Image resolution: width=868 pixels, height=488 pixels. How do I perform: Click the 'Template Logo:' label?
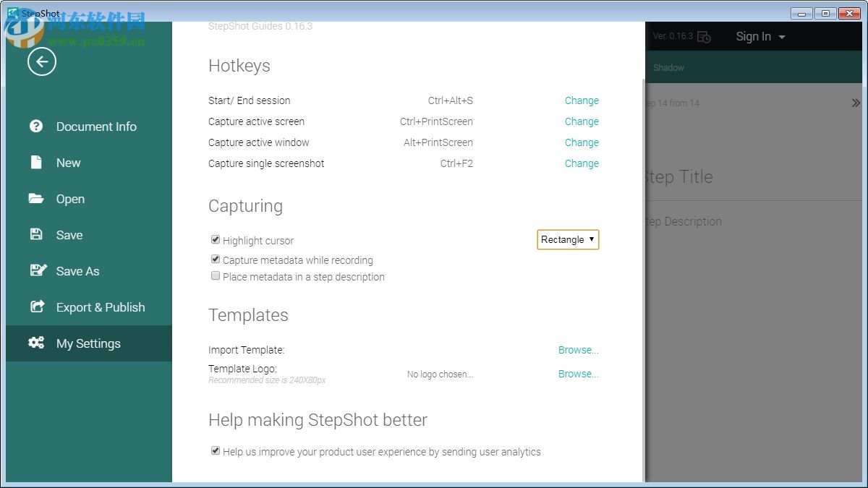243,369
